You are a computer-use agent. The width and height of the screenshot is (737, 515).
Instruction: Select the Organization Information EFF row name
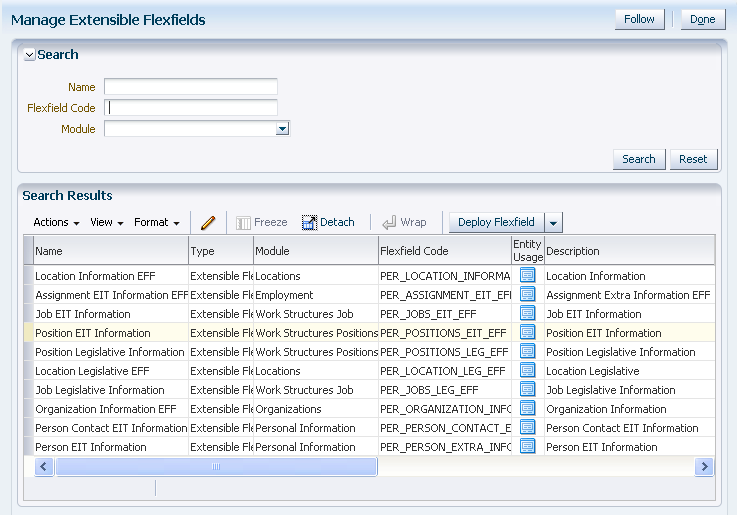click(106, 409)
